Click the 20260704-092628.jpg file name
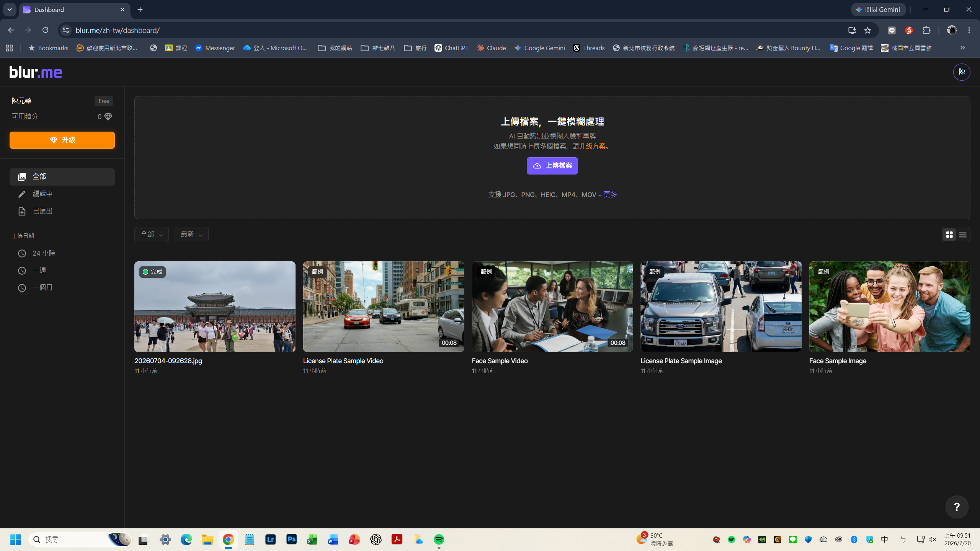This screenshot has width=980, height=551. click(168, 361)
